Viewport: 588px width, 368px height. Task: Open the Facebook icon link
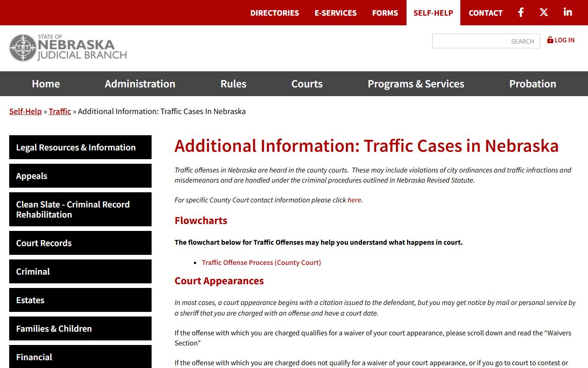point(521,12)
